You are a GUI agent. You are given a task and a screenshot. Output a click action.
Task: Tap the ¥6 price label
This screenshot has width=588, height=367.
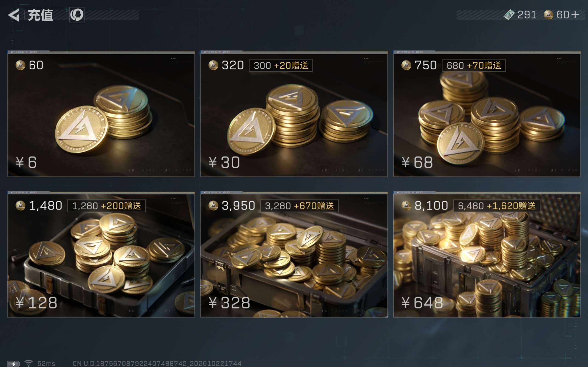tap(26, 162)
